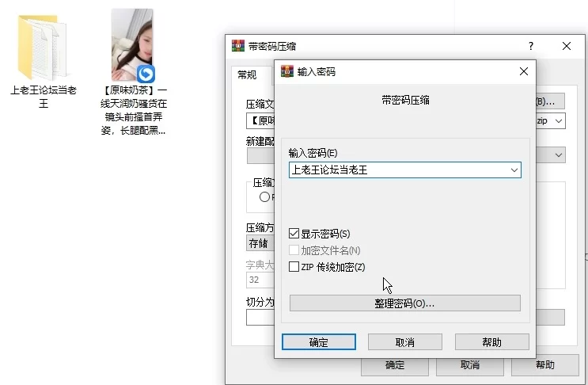Click the 切分为 volume size input box
This screenshot has width=588, height=385.
[x=260, y=318]
